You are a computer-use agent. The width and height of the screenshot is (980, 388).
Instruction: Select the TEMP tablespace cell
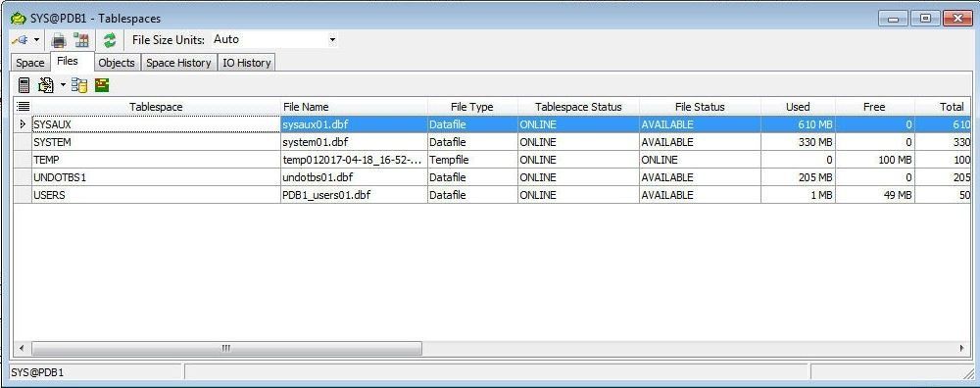(x=156, y=160)
